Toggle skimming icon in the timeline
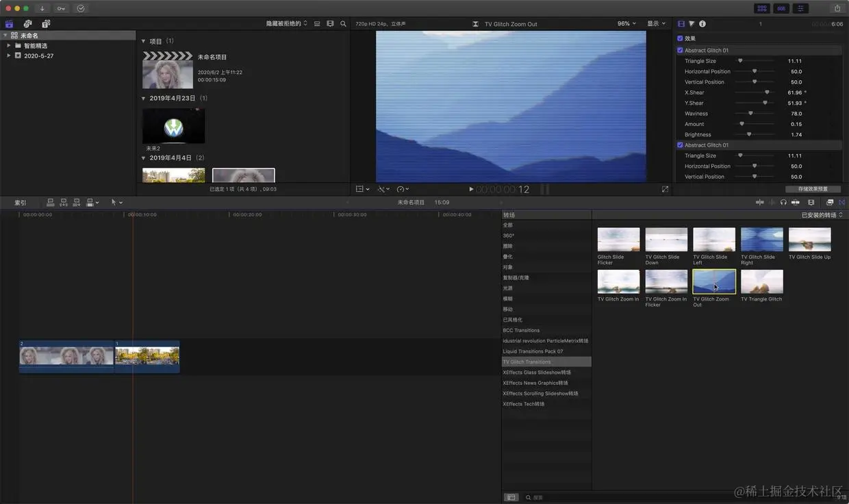 759,203
